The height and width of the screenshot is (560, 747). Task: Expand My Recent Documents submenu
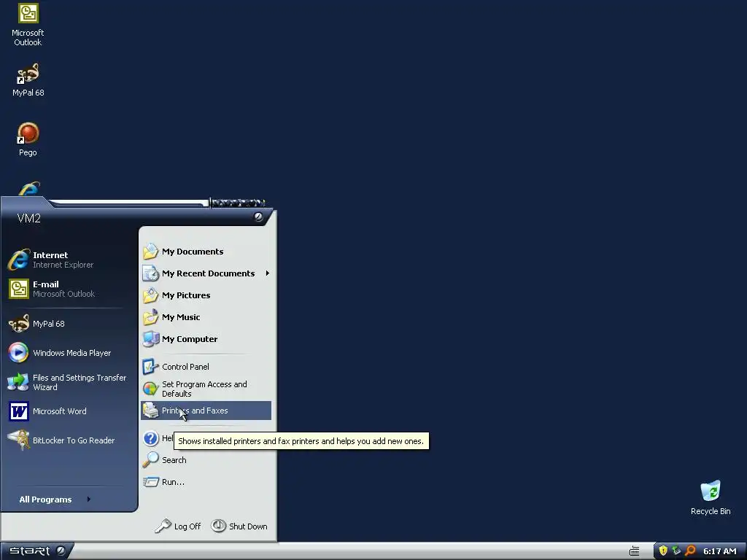pos(206,273)
